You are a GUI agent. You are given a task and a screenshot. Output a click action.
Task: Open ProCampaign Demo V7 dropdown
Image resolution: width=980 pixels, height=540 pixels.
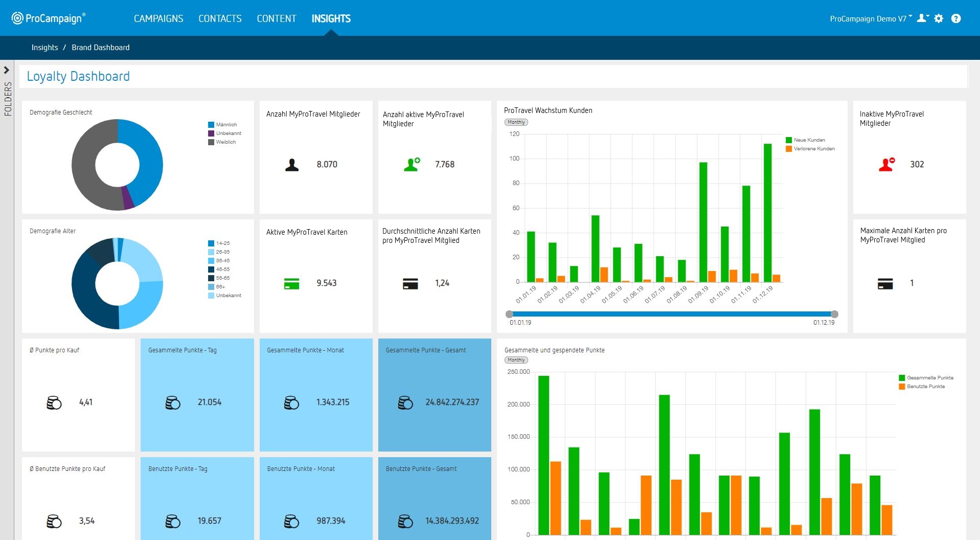(870, 18)
